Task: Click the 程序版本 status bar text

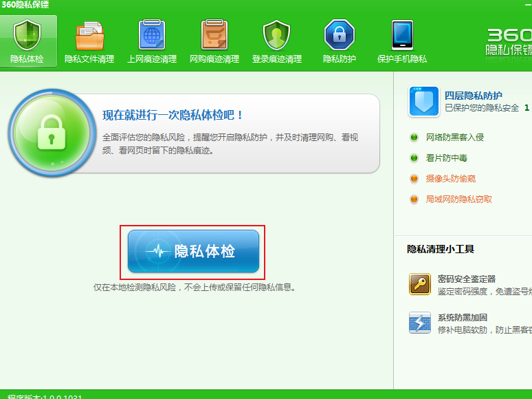Action: click(x=45, y=396)
